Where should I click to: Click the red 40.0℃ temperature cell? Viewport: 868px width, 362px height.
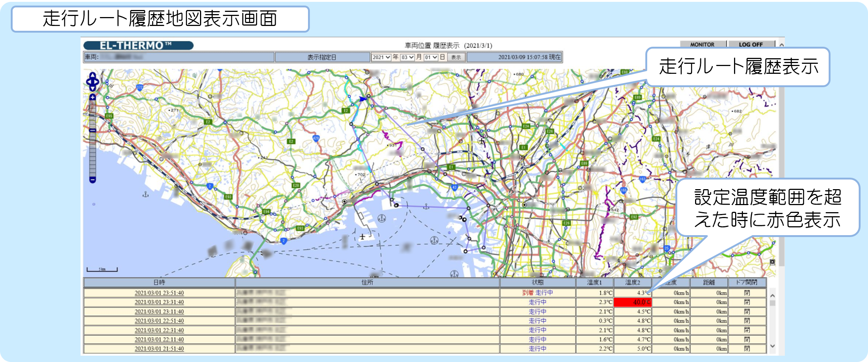[x=633, y=302]
